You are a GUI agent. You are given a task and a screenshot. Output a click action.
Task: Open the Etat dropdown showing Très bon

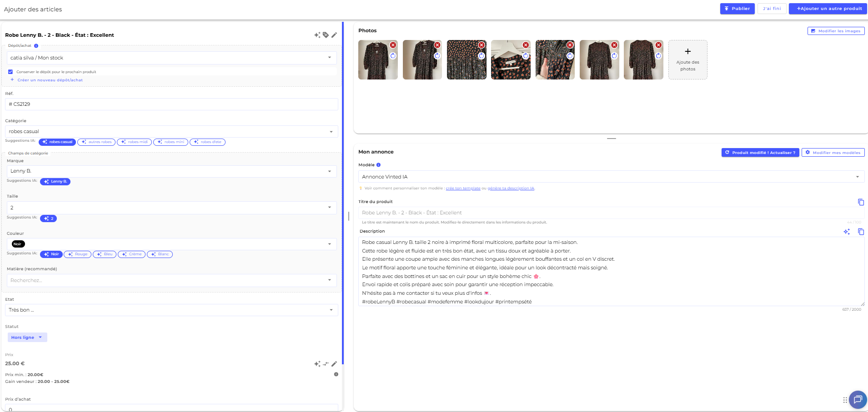pos(172,310)
